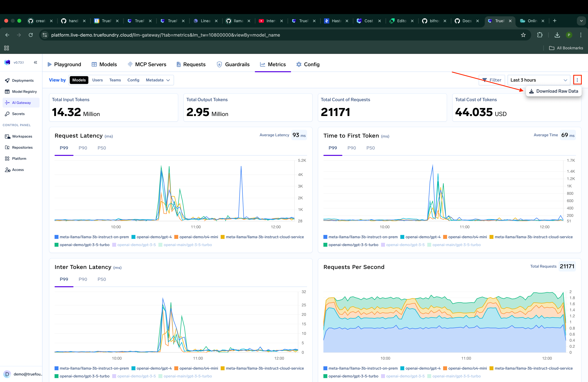Select P50 in Request Latency chart

pyautogui.click(x=102, y=148)
